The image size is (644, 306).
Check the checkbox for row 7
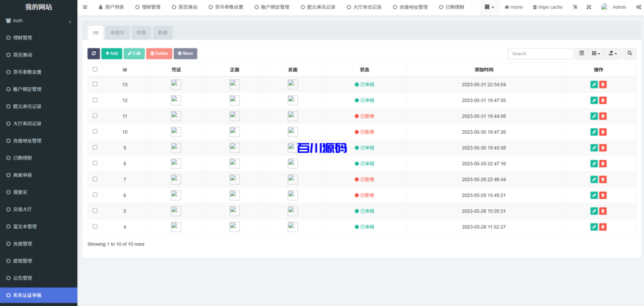[x=96, y=179]
